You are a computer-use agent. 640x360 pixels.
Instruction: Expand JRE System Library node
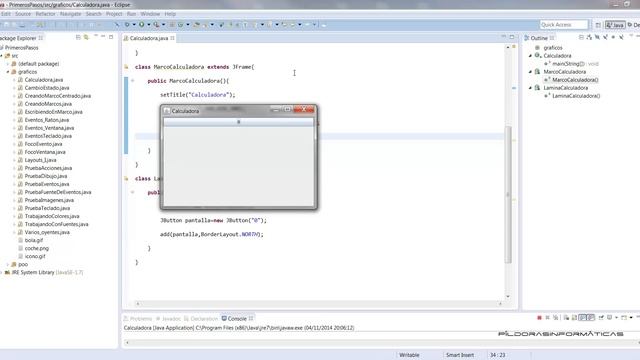(x=1, y=272)
